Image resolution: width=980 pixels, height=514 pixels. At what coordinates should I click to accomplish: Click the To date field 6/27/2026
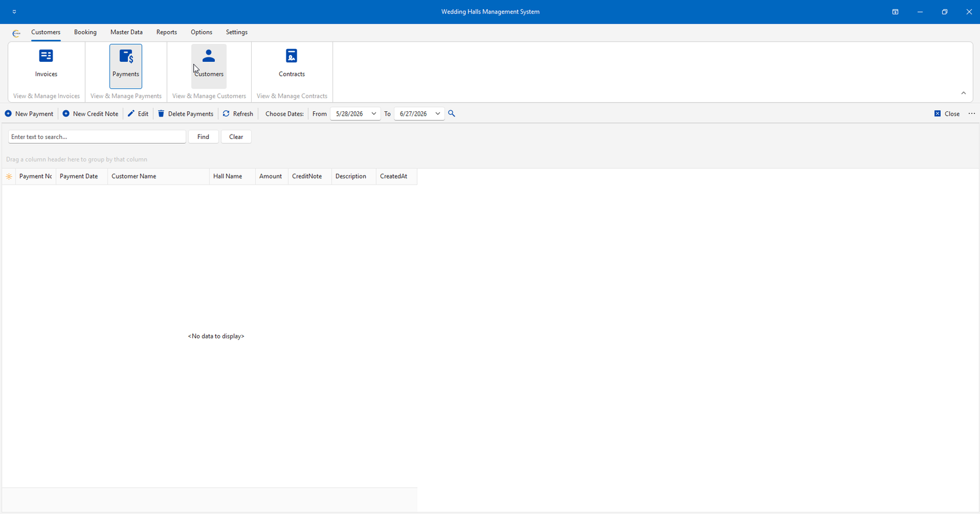[x=413, y=114]
